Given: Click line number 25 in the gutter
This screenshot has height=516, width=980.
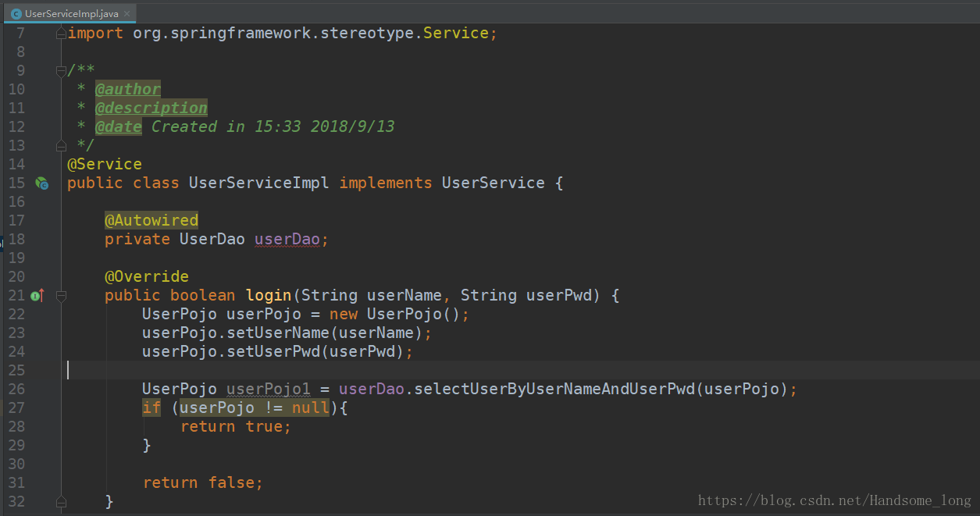Looking at the screenshot, I should pyautogui.click(x=16, y=370).
